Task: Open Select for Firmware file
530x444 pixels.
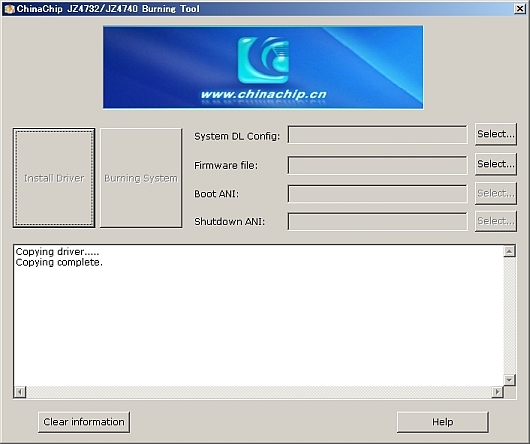Action: point(496,164)
